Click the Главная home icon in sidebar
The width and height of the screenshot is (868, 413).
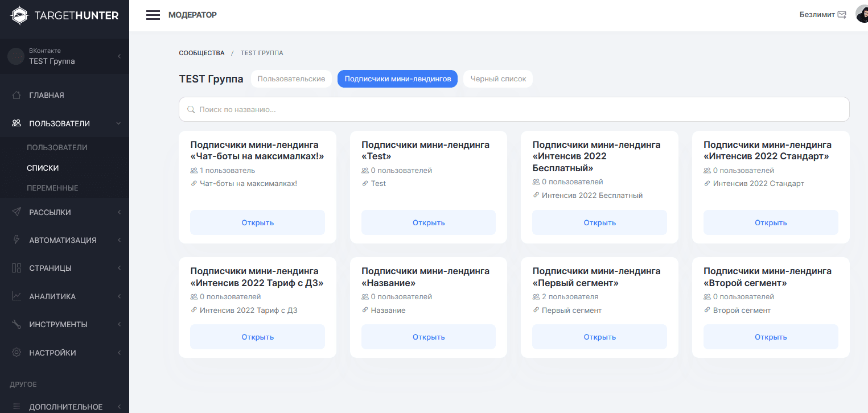[17, 95]
